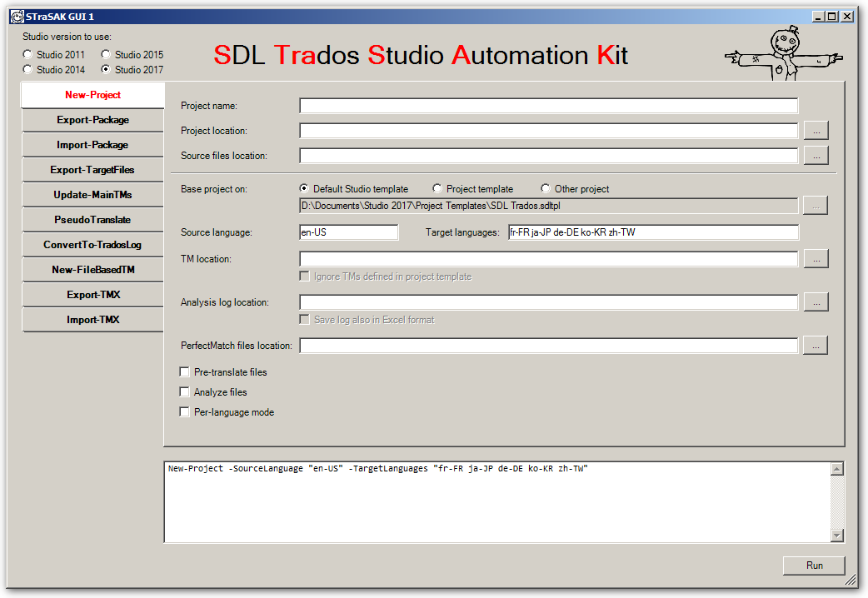This screenshot has width=868, height=598.
Task: Select the Studio 2011 radio button
Action: coord(27,54)
